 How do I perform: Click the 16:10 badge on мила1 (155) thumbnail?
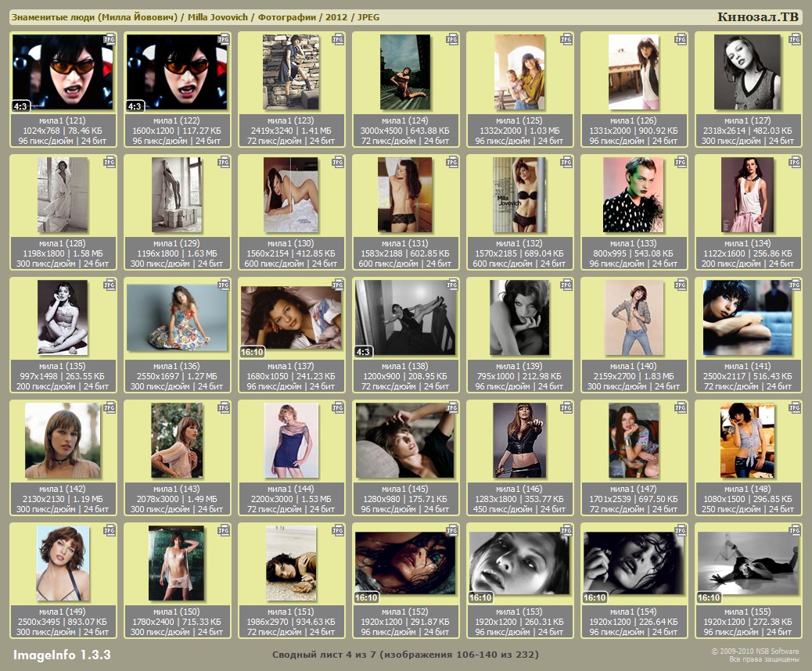(x=709, y=597)
